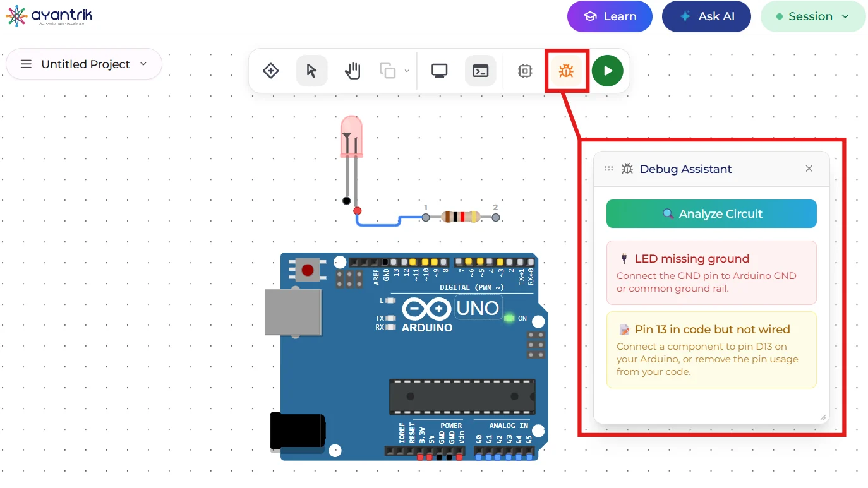Screen dimensions: 868x488
Task: Click the duplicate copy icon in the toolbar
Action: click(387, 71)
